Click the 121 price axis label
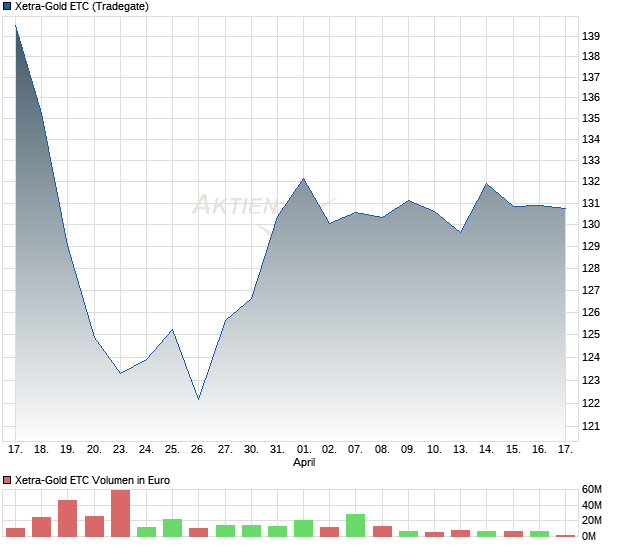The image size is (620, 546). pyautogui.click(x=591, y=426)
